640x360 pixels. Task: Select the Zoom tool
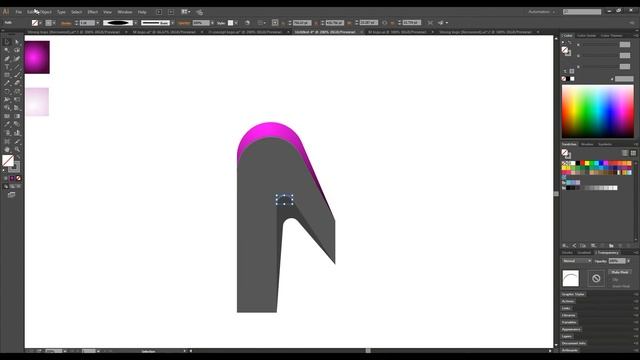17,150
